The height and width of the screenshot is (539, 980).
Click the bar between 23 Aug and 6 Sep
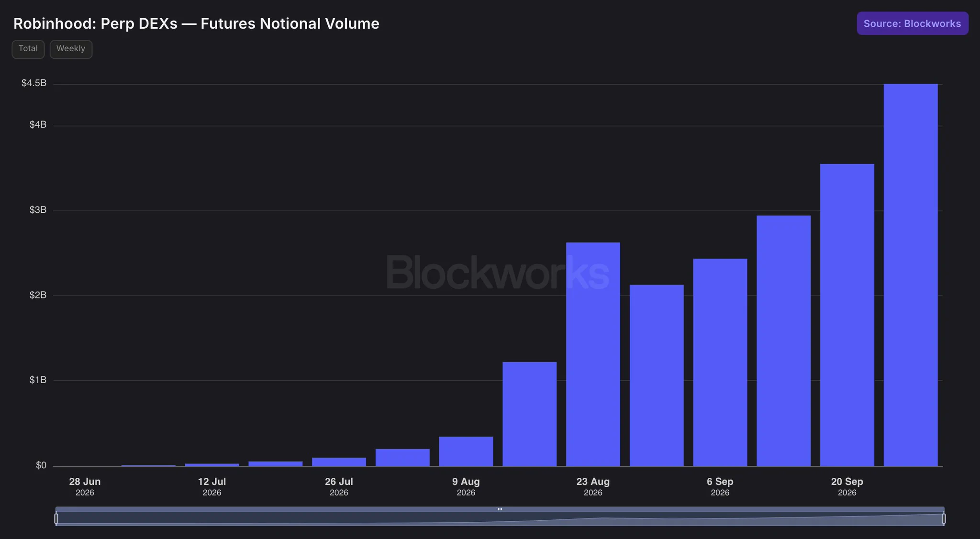pyautogui.click(x=657, y=375)
